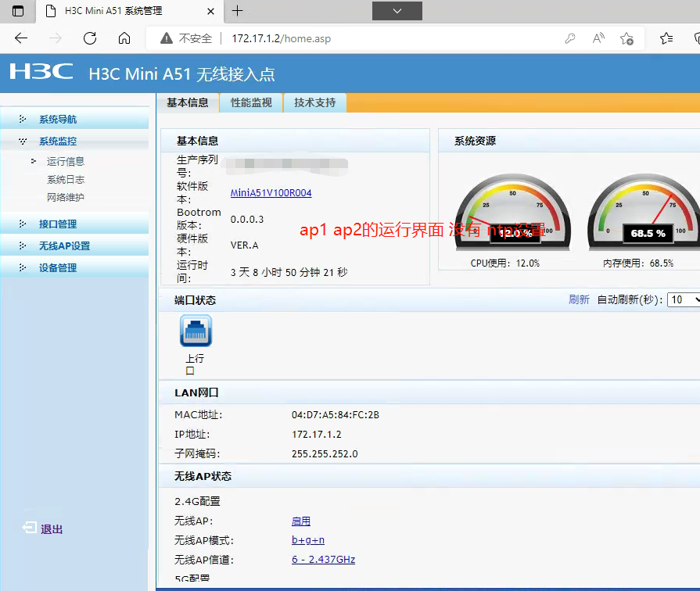700x591 pixels.
Task: Click uptime value 3 天 8 小时
Action: point(289,272)
